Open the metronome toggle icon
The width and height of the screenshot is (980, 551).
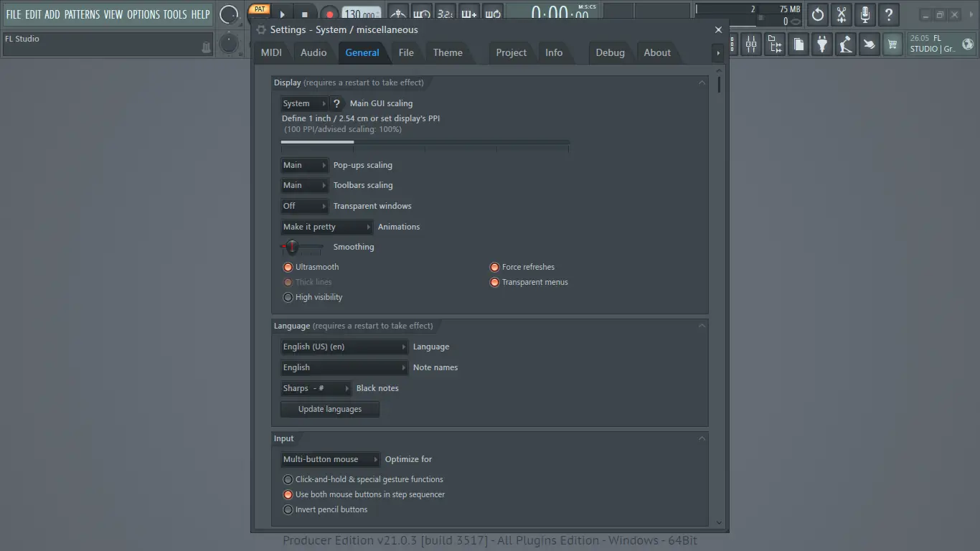398,12
